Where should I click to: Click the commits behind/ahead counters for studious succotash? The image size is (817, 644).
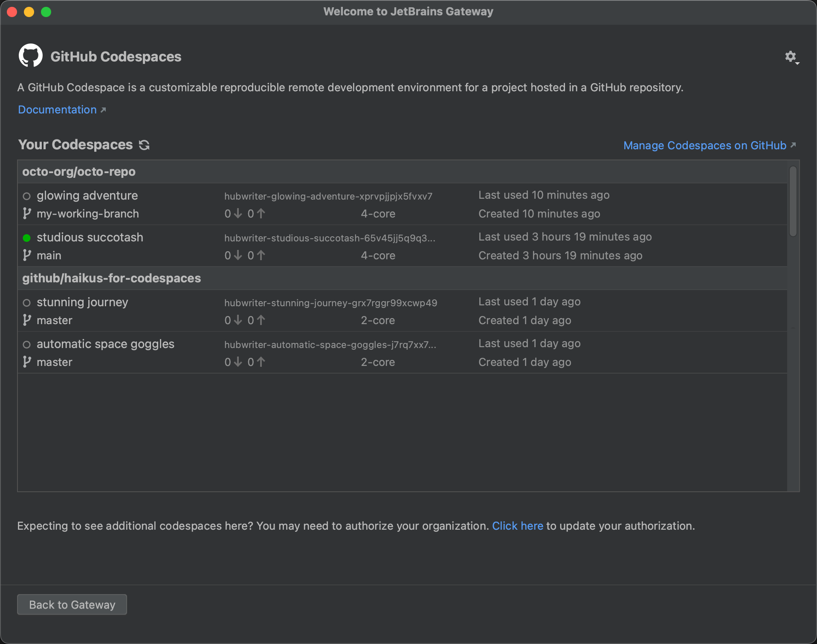tap(245, 255)
